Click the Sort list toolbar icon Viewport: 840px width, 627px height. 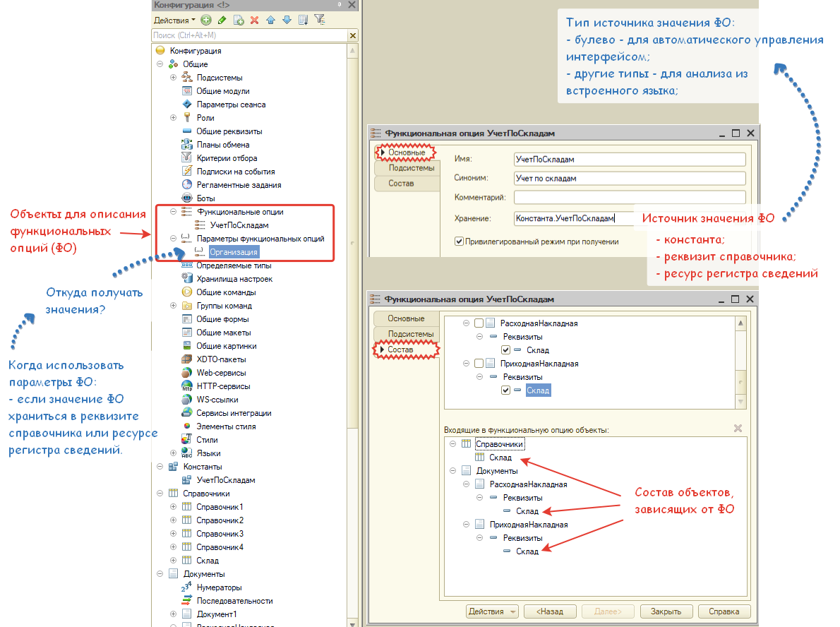click(x=304, y=20)
